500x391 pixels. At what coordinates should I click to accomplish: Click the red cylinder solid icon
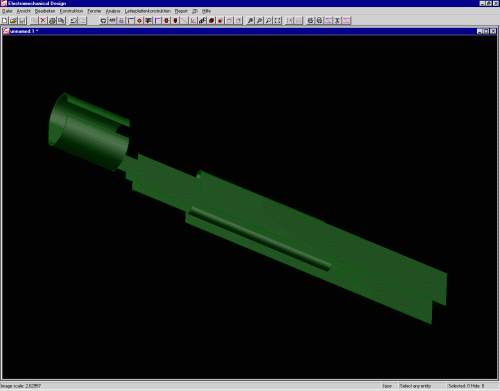click(211, 21)
